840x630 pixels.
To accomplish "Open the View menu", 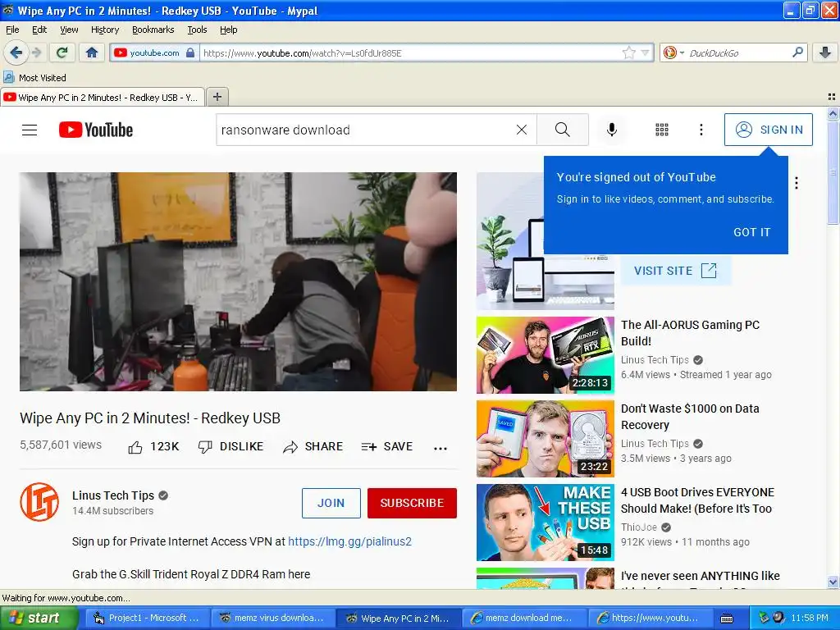I will coord(69,30).
